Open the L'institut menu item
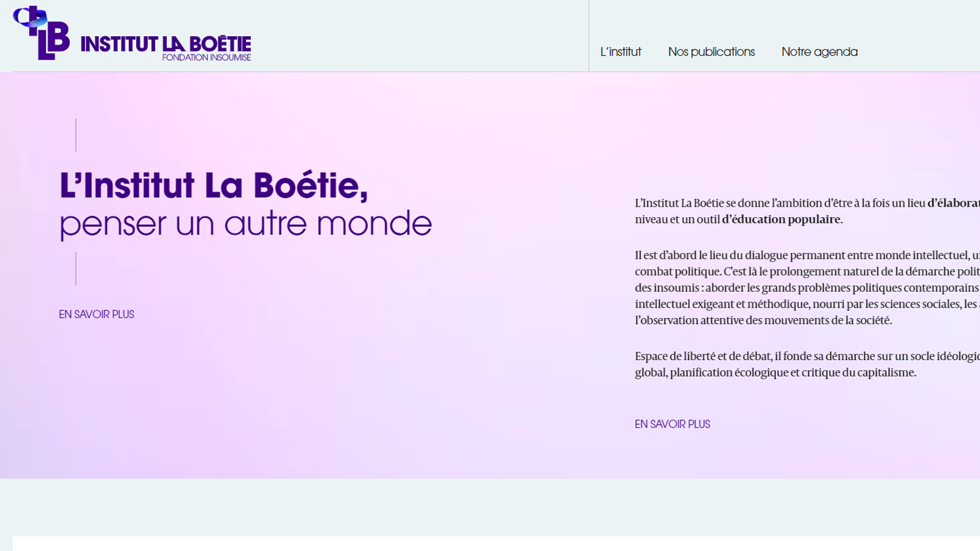 tap(620, 52)
